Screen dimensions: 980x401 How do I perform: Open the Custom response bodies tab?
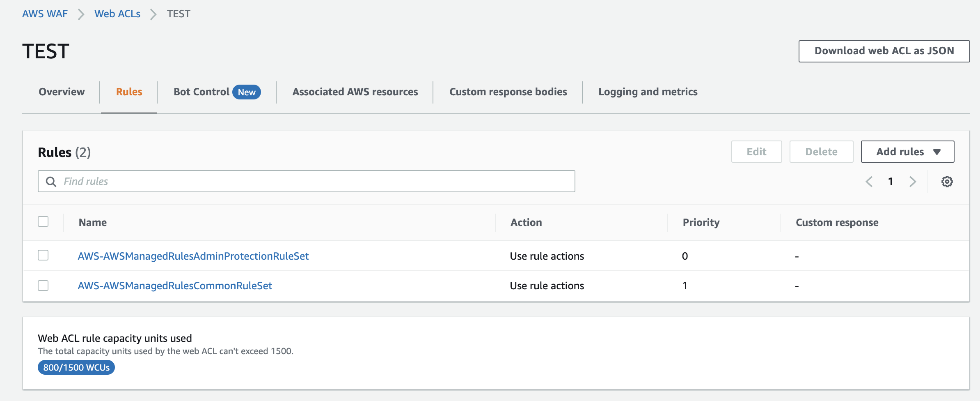point(508,92)
